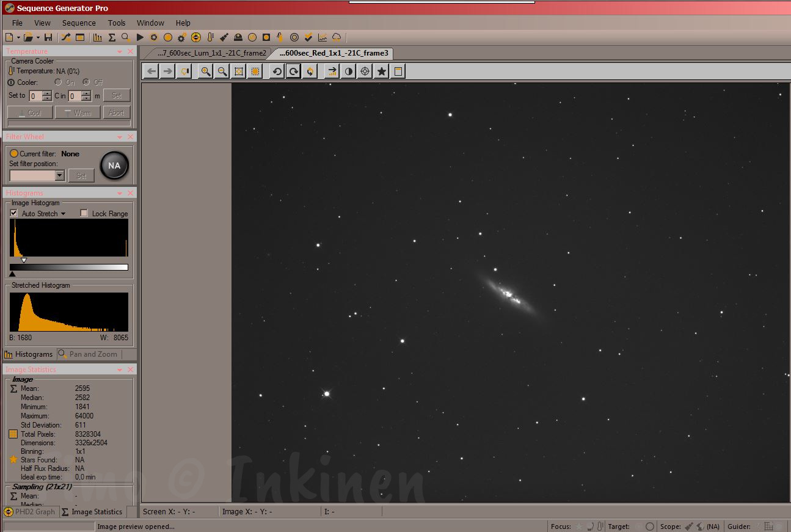The height and width of the screenshot is (532, 791).
Task: Open the Sequence menu
Action: pos(79,23)
